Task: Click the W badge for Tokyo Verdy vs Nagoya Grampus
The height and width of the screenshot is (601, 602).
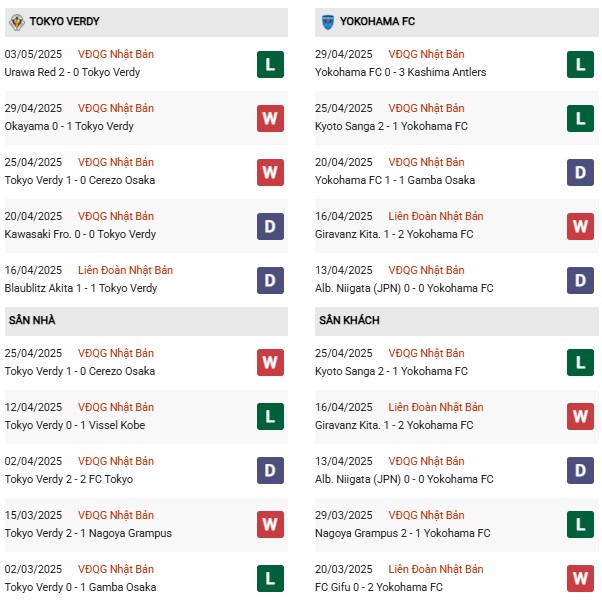Action: [x=270, y=524]
